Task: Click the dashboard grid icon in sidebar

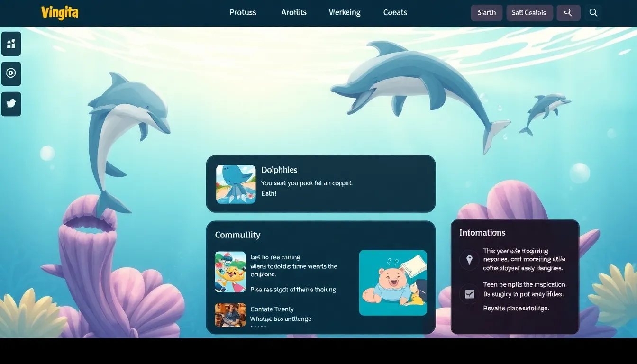Action: coord(11,44)
